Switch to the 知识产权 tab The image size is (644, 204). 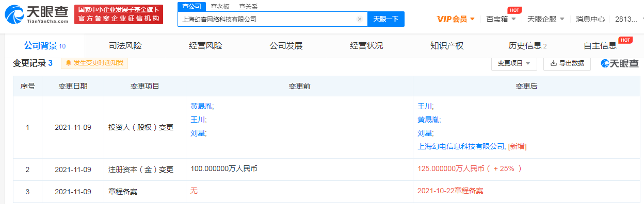447,46
